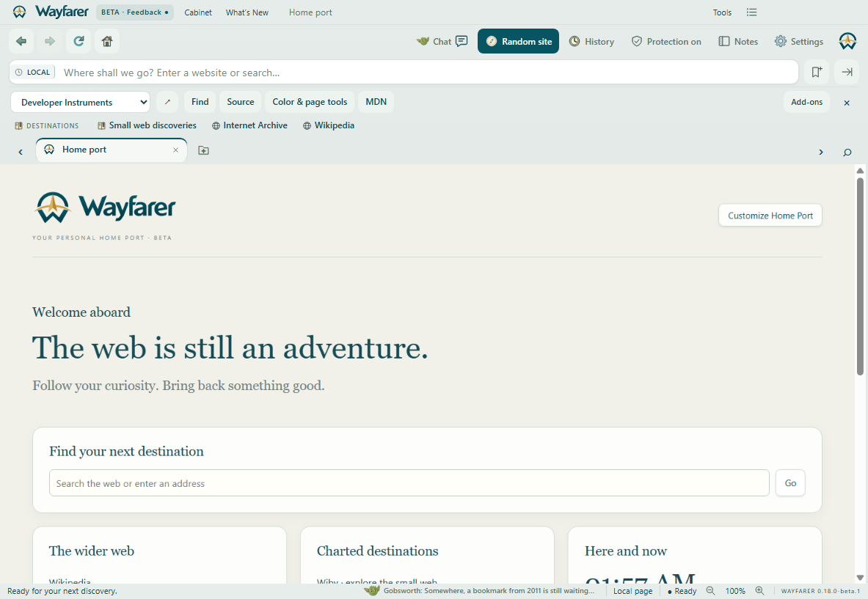Image resolution: width=868 pixels, height=599 pixels.
Task: Click the scrollbar up arrow
Action: pyautogui.click(x=860, y=171)
